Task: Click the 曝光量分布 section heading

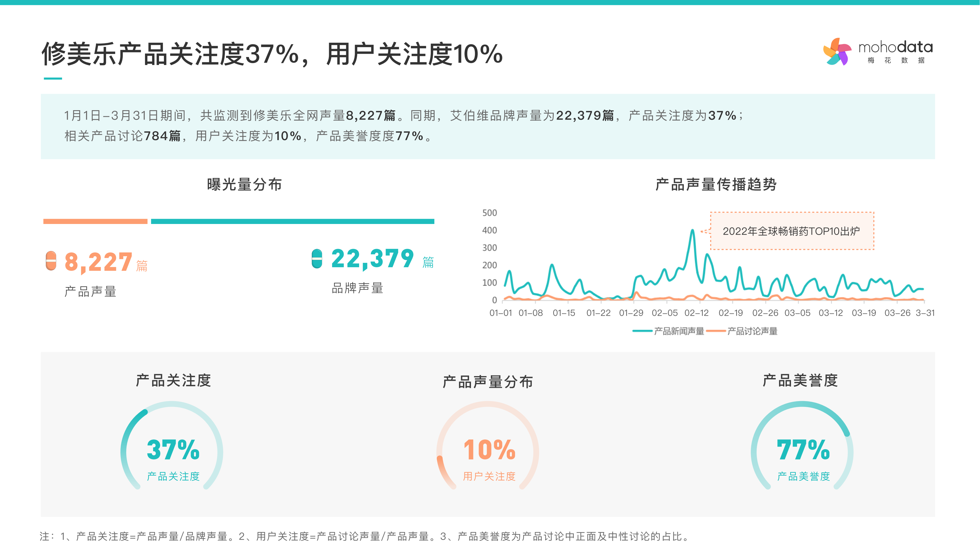Action: tap(244, 184)
